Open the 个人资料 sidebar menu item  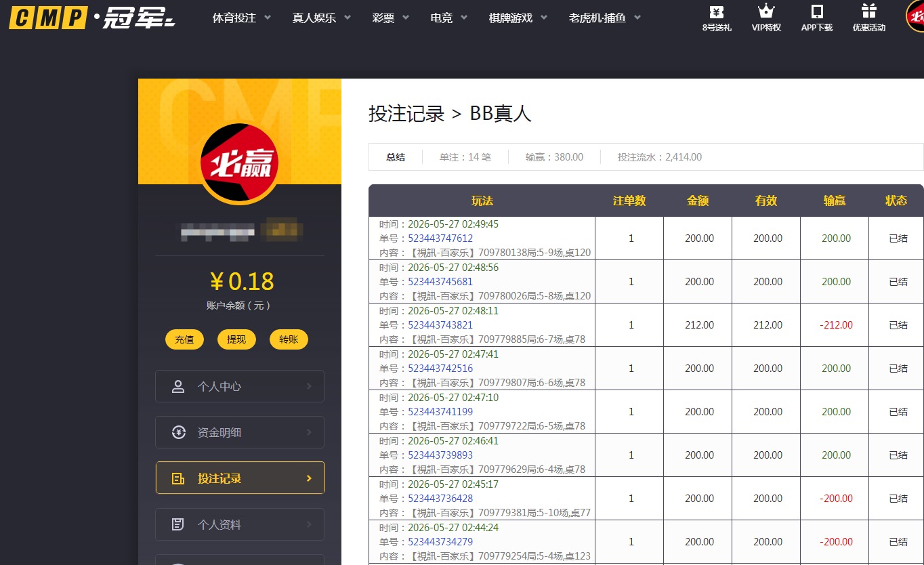click(x=240, y=524)
